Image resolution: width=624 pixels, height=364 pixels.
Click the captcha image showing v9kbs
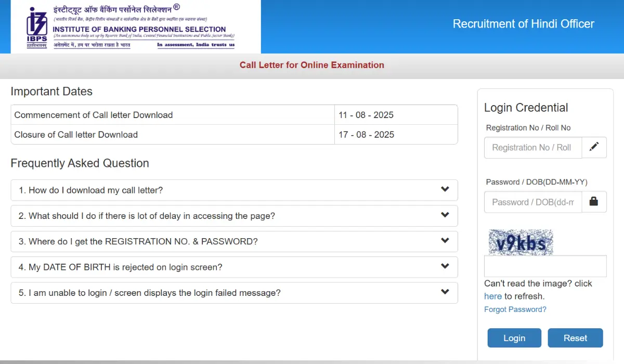520,241
